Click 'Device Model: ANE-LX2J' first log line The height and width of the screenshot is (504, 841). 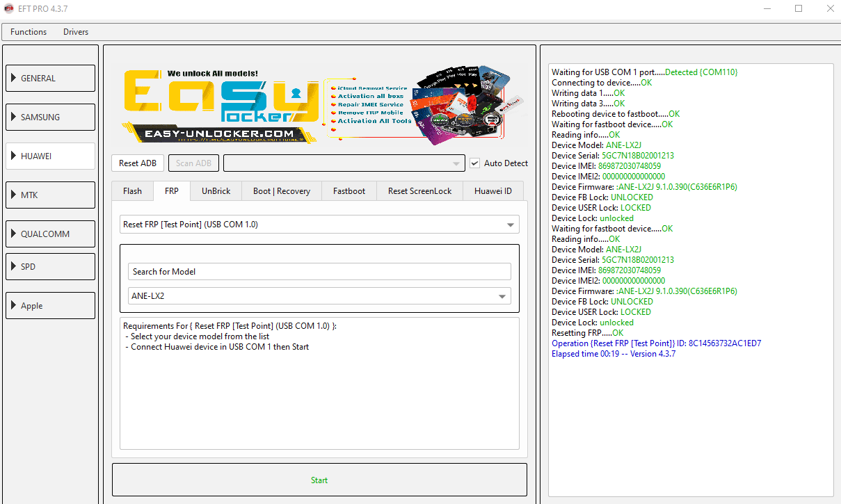(596, 145)
